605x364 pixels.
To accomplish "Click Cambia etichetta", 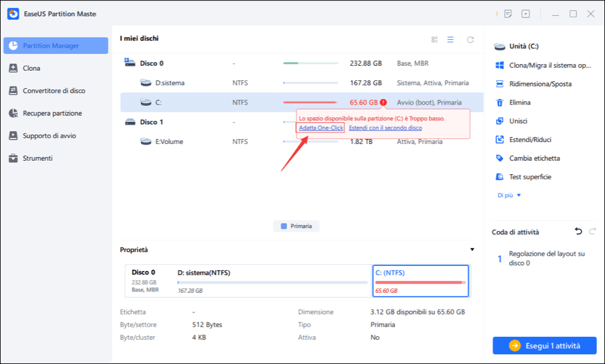I will click(x=528, y=158).
